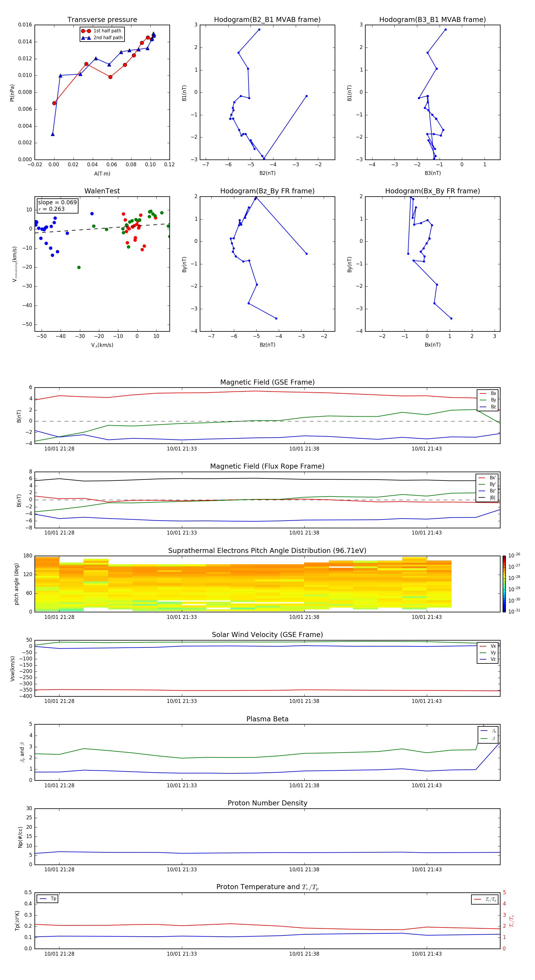Click the By legend entry in the GSE magnetic field panel
Screen dimensions: 535x980
click(488, 400)
